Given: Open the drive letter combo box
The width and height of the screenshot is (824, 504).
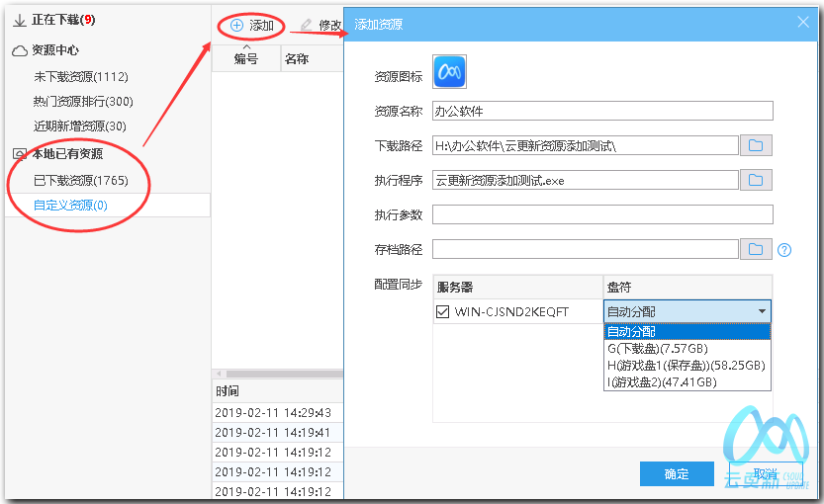Looking at the screenshot, I should (687, 311).
